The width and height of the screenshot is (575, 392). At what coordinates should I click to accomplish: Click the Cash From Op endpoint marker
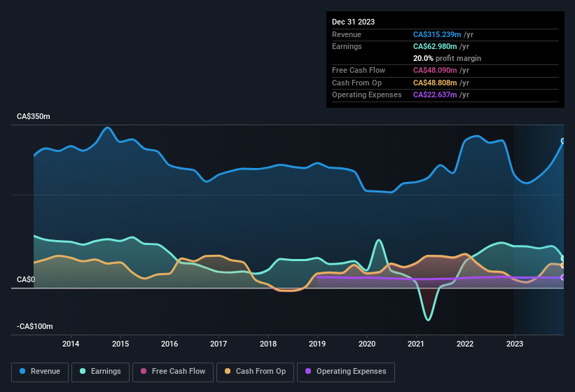[x=563, y=265]
